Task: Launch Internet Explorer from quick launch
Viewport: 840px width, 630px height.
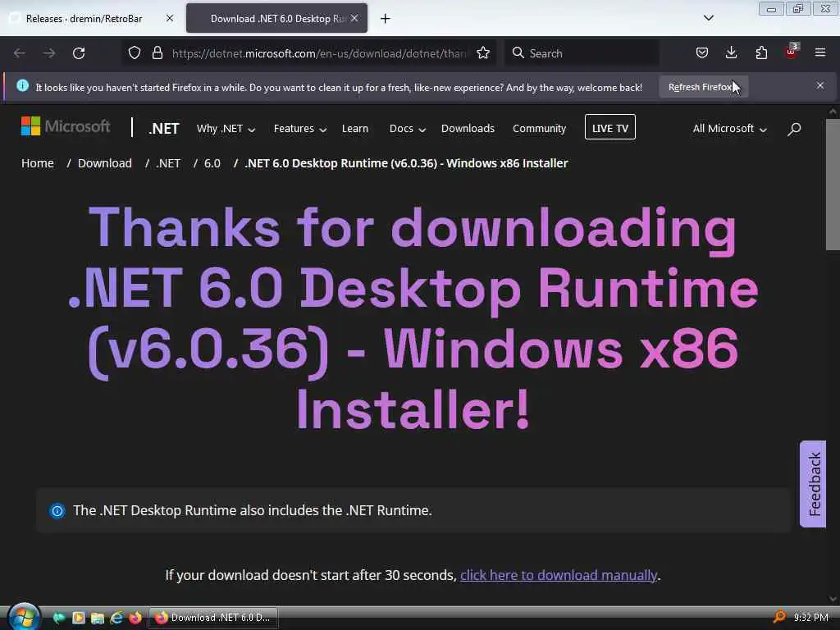Action: click(116, 618)
